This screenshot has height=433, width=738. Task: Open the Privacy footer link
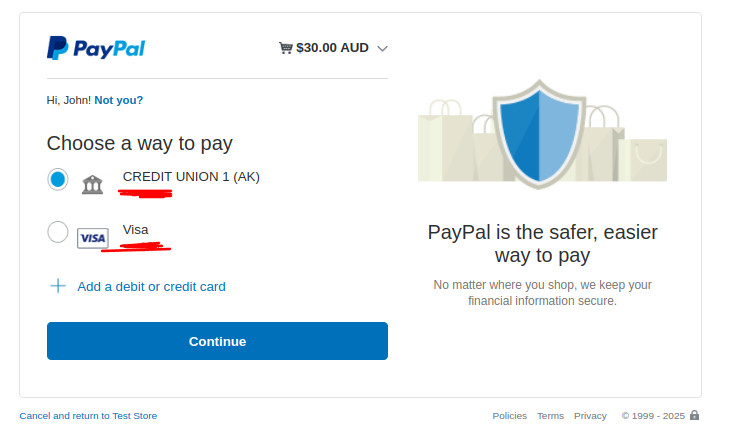coord(590,416)
